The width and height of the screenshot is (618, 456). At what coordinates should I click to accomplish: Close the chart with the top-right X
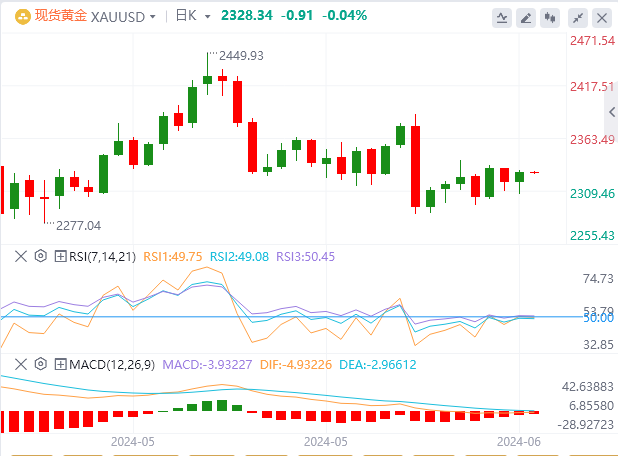(601, 17)
